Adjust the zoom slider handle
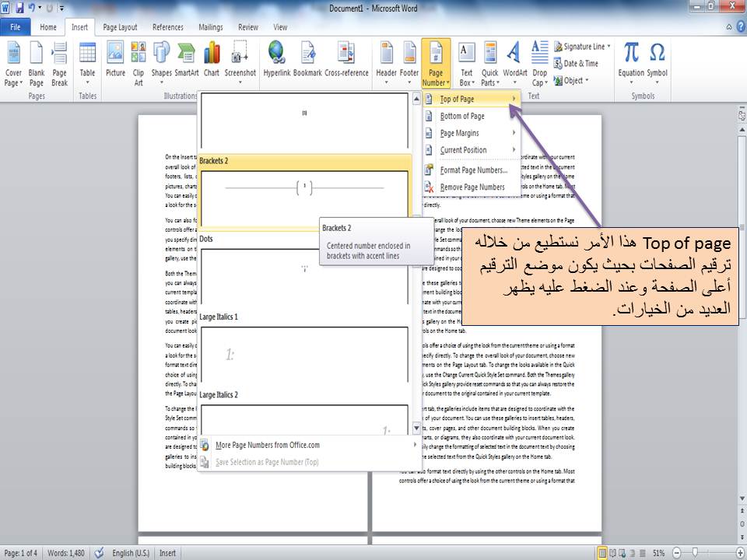747x560 pixels. (x=695, y=552)
